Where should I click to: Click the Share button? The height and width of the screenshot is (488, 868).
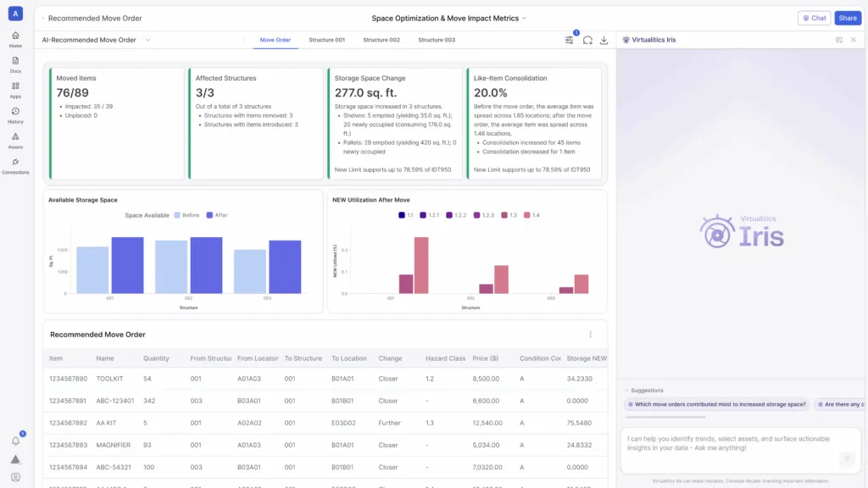(x=848, y=19)
